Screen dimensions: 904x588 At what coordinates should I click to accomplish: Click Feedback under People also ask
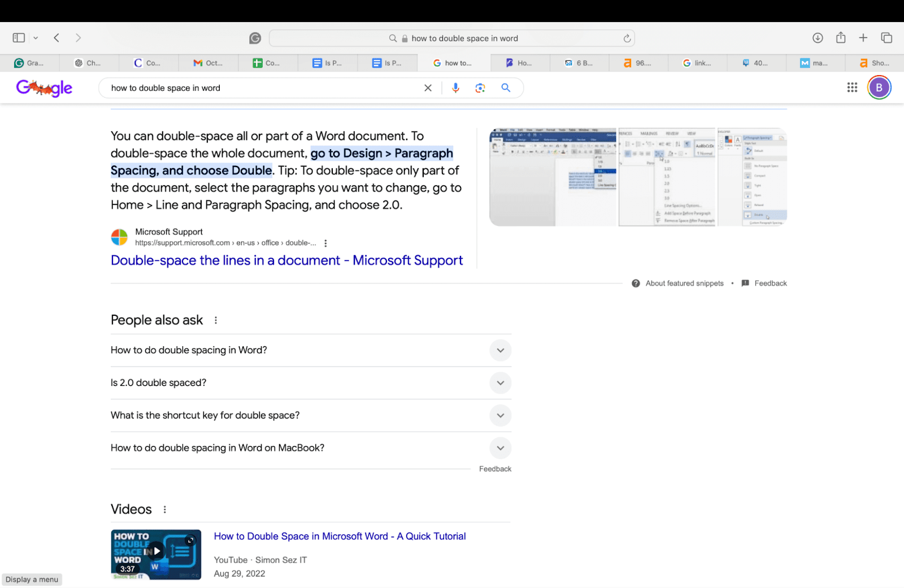click(495, 469)
